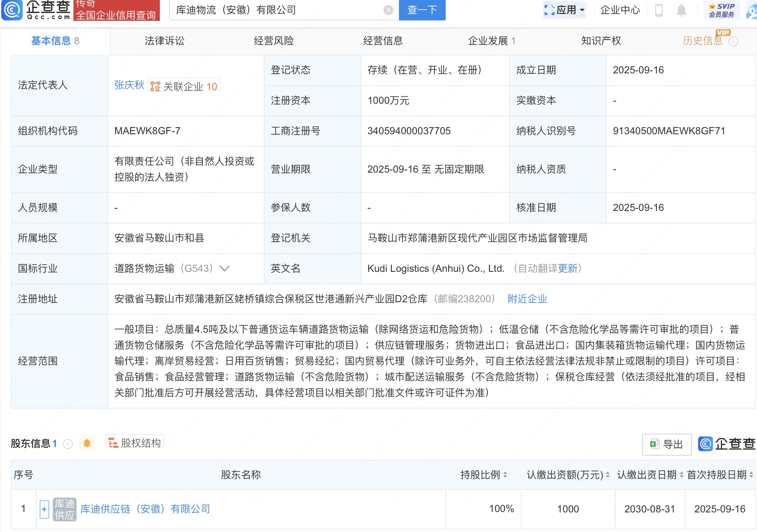Select region 安徽省马鞍山市和县

(159, 238)
